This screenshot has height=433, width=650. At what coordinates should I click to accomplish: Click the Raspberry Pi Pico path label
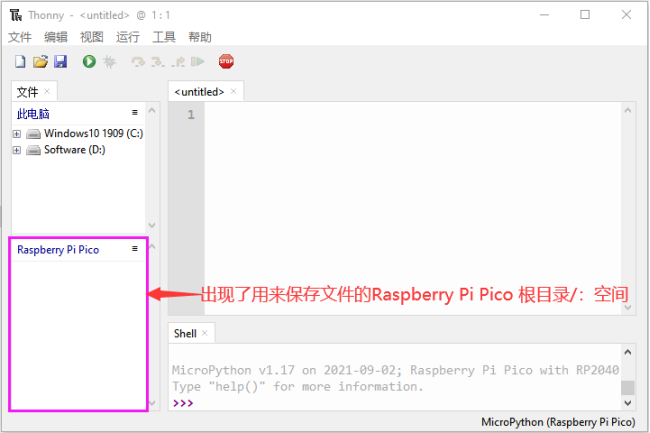(58, 249)
